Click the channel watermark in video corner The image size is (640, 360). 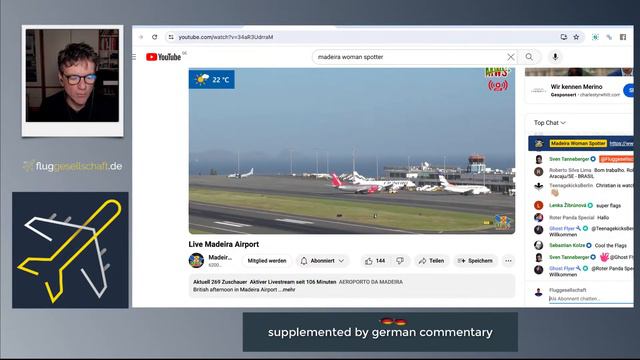[x=502, y=222]
